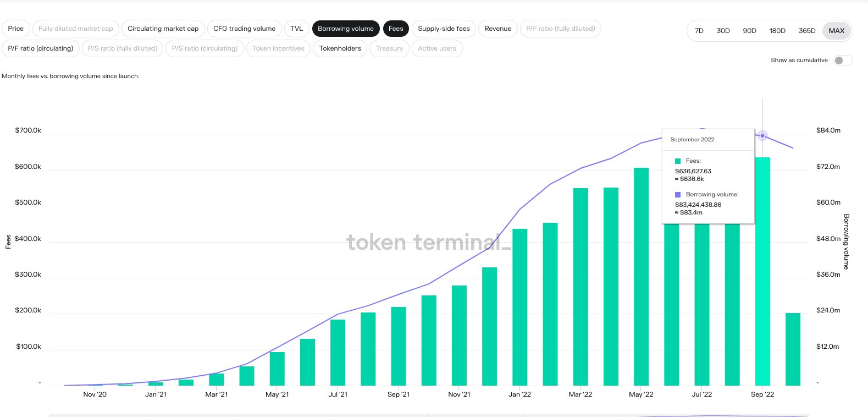
Task: Select the 7D time range
Action: point(699,31)
